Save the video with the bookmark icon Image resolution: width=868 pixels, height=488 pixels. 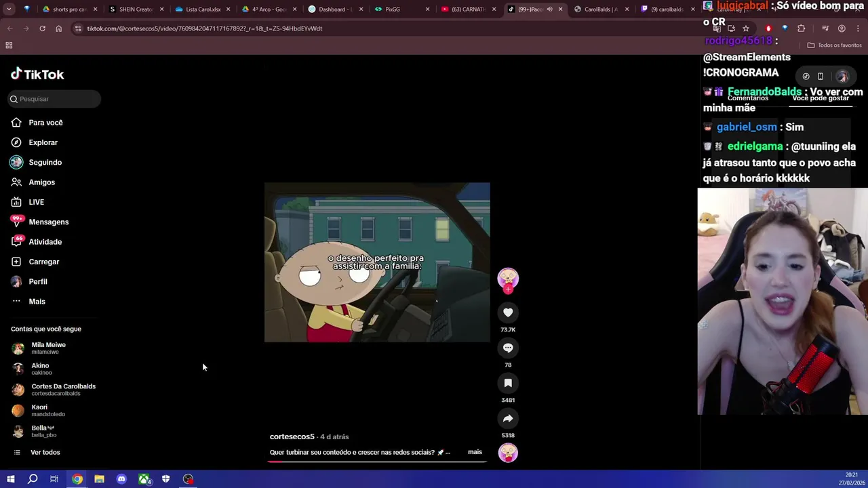508,383
